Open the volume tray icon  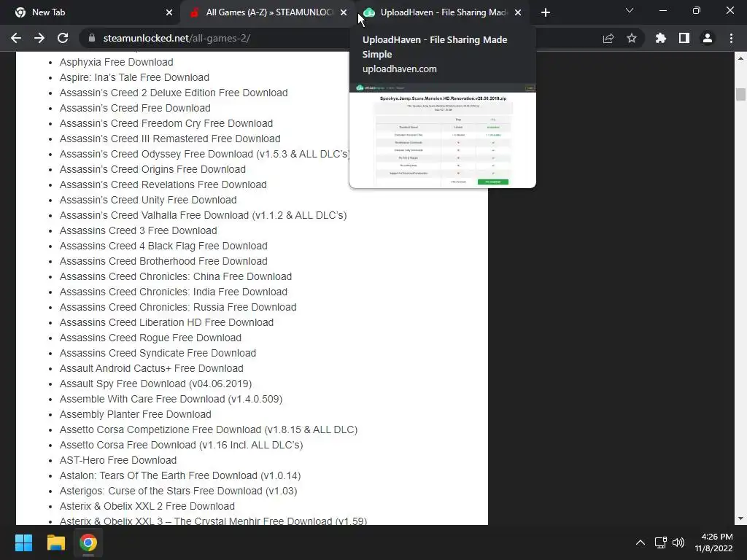[x=678, y=542]
